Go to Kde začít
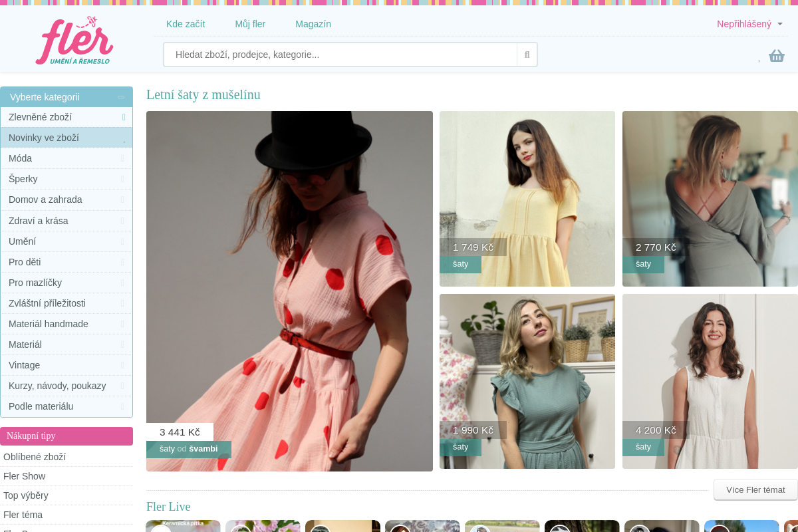798x532 pixels. click(x=186, y=24)
